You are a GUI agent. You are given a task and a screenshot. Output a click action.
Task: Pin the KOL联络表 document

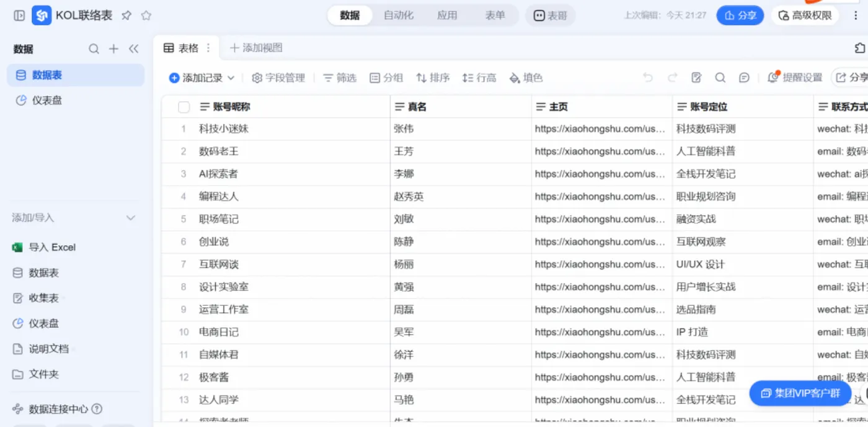[x=126, y=16]
